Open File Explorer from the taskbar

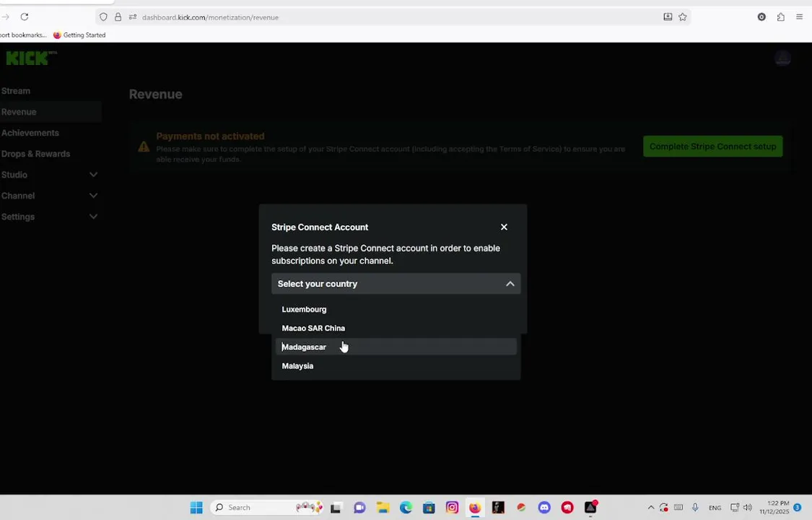(x=383, y=508)
